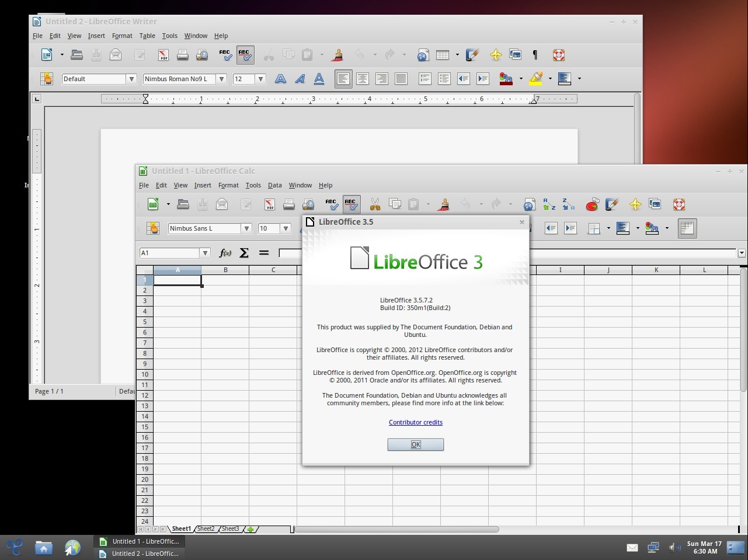Expand formula input line arrow in Calc
The image size is (748, 560).
742,253
